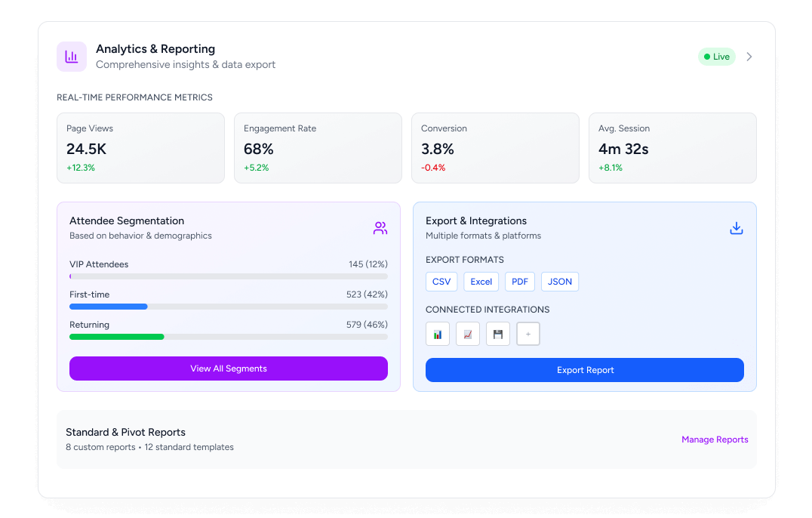Click the '523 (42%)' First-time count
The height and width of the screenshot is (518, 812).
point(368,294)
